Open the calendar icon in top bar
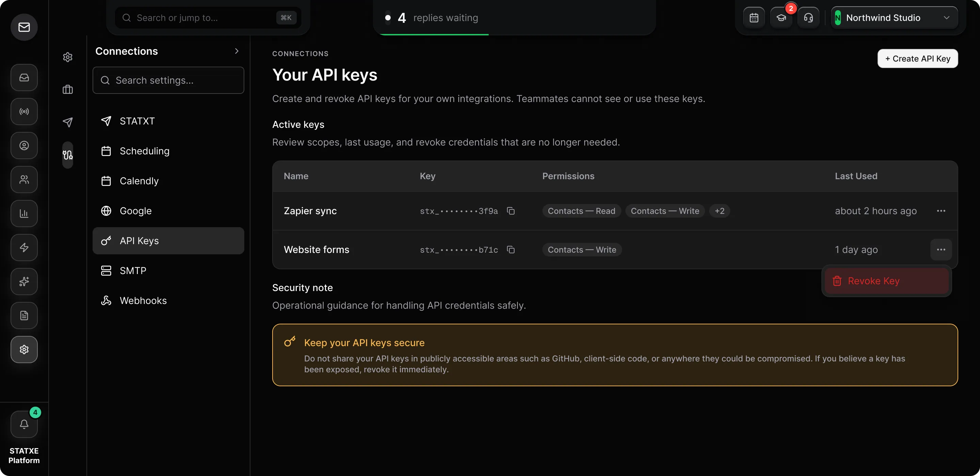The image size is (980, 476). pyautogui.click(x=754, y=18)
